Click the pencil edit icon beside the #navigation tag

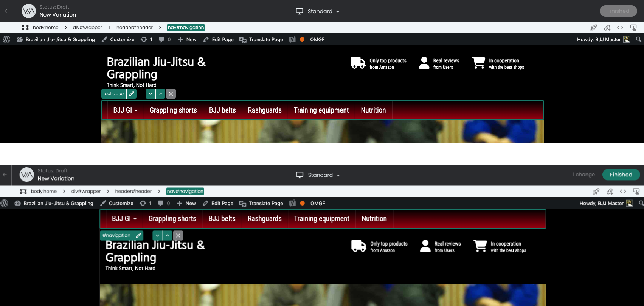138,235
